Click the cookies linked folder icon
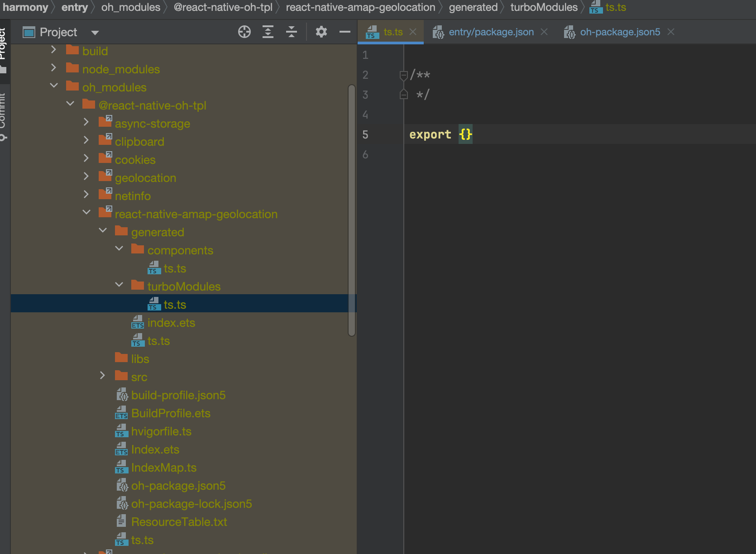This screenshot has width=756, height=554. click(105, 158)
